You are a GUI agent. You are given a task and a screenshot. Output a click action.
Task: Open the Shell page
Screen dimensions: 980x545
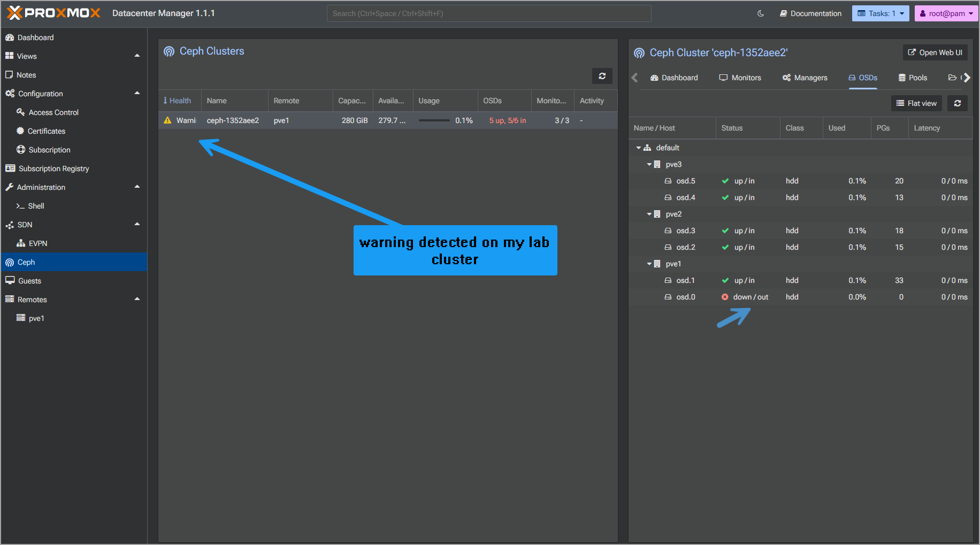[74, 206]
